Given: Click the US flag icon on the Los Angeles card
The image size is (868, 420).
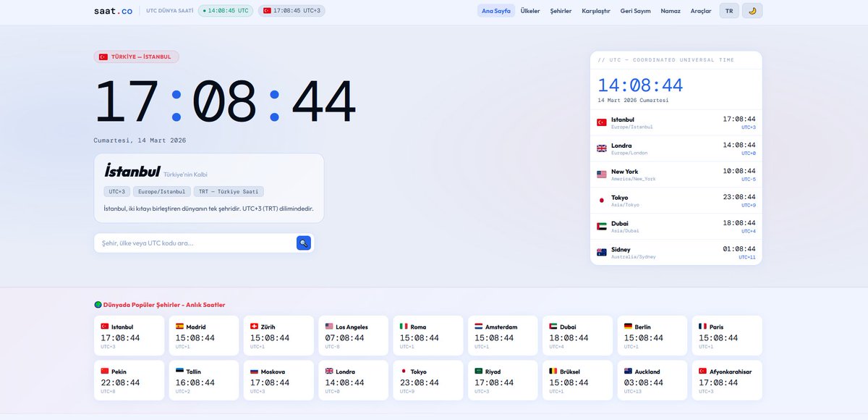Looking at the screenshot, I should point(329,327).
